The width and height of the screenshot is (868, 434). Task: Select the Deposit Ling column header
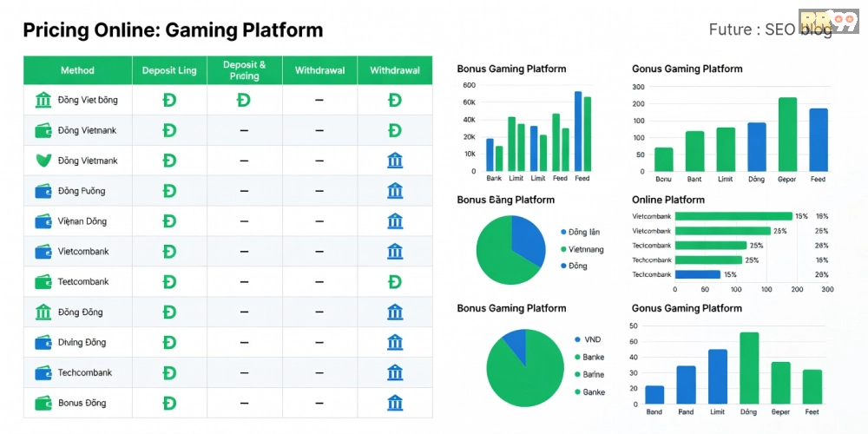pyautogui.click(x=169, y=70)
